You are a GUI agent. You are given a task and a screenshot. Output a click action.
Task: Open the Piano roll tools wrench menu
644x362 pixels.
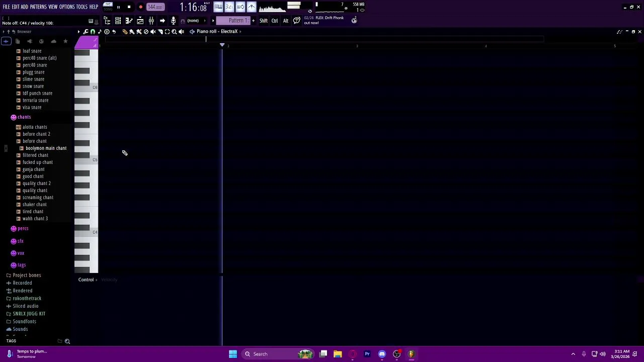pyautogui.click(x=86, y=31)
